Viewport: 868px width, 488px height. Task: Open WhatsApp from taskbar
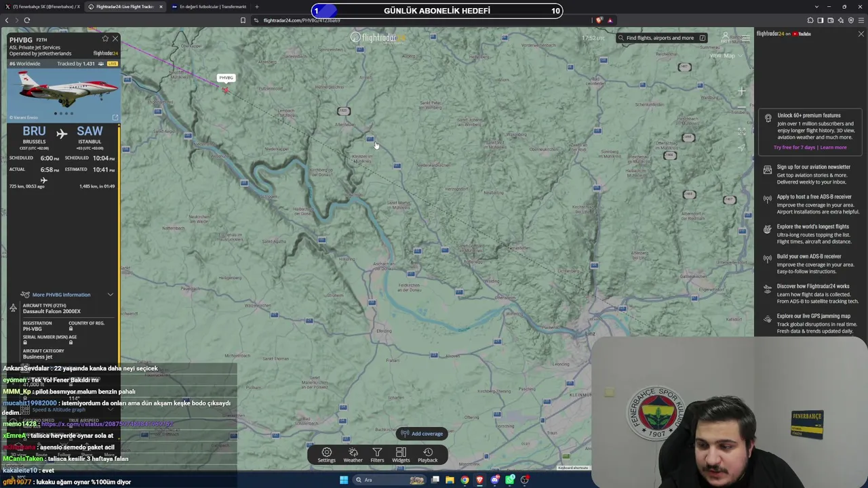[510, 480]
